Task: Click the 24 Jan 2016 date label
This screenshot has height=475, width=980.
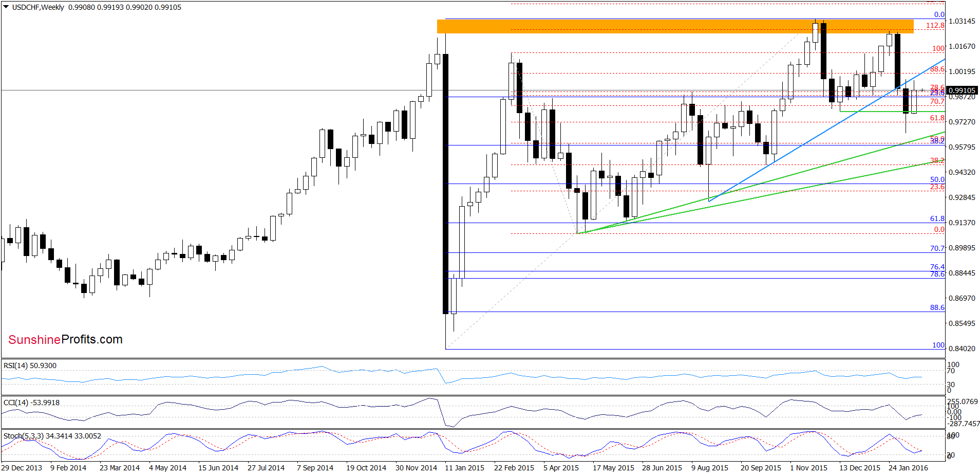Action: click(x=908, y=467)
